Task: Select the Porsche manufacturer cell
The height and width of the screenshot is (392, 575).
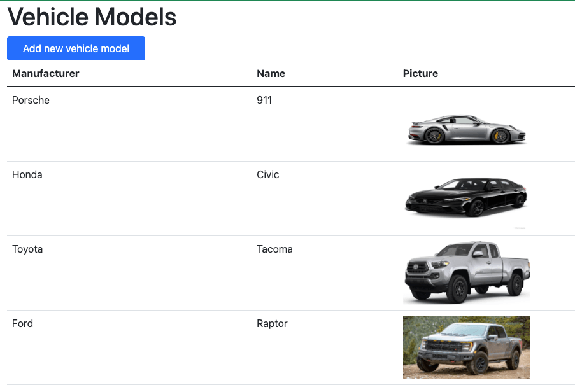Action: pos(31,100)
